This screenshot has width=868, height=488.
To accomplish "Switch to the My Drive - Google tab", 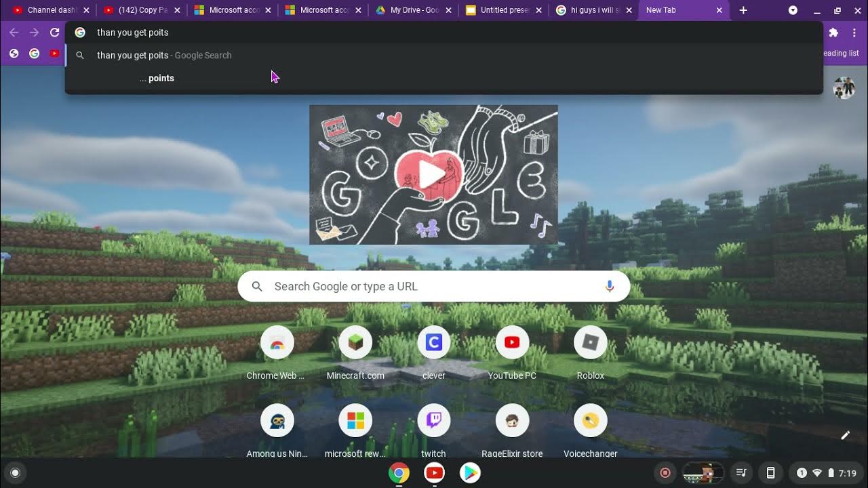I will [x=414, y=10].
